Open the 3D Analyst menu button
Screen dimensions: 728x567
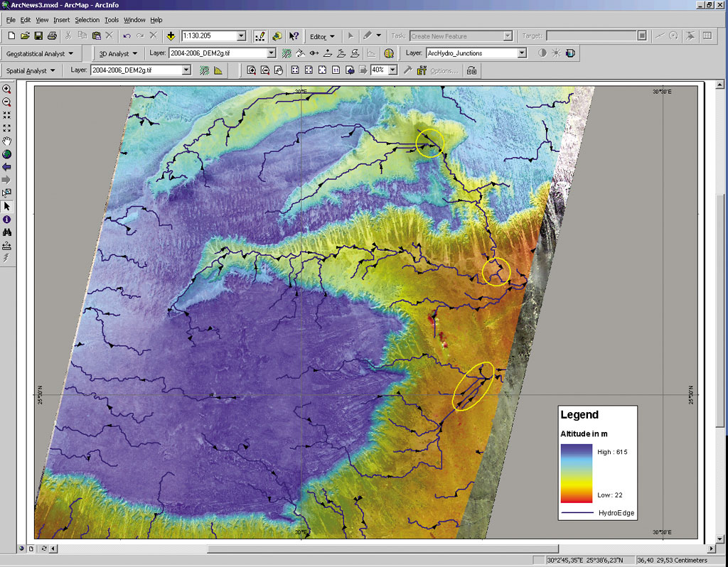click(x=117, y=53)
